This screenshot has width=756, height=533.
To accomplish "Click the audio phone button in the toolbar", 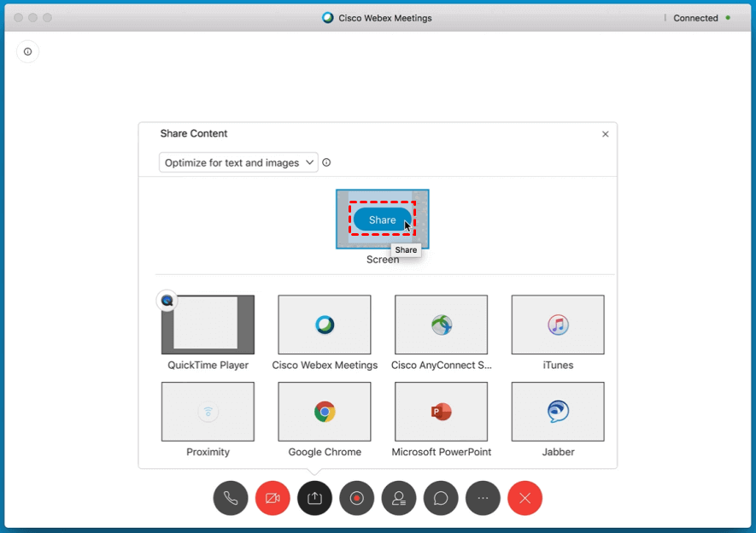I will coord(231,498).
